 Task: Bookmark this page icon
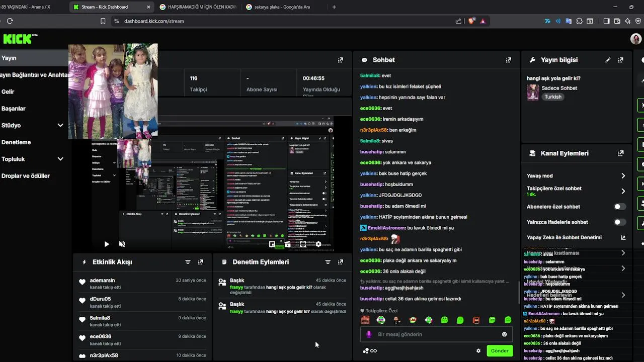pos(103,21)
